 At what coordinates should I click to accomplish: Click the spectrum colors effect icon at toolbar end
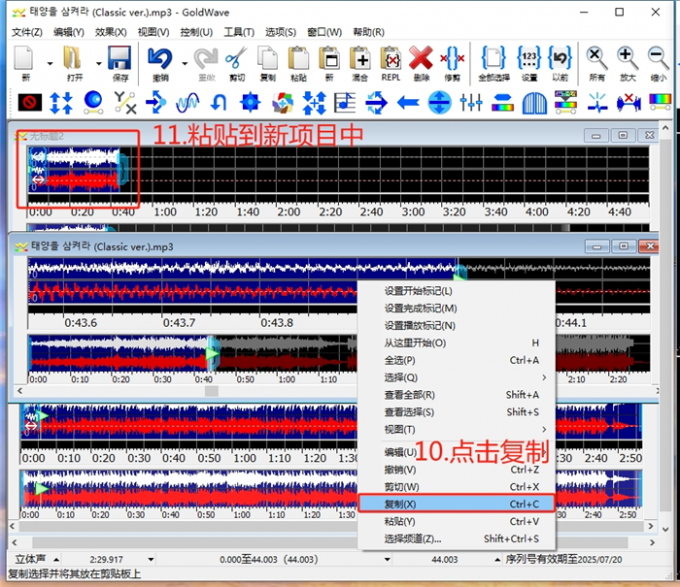pos(660,102)
